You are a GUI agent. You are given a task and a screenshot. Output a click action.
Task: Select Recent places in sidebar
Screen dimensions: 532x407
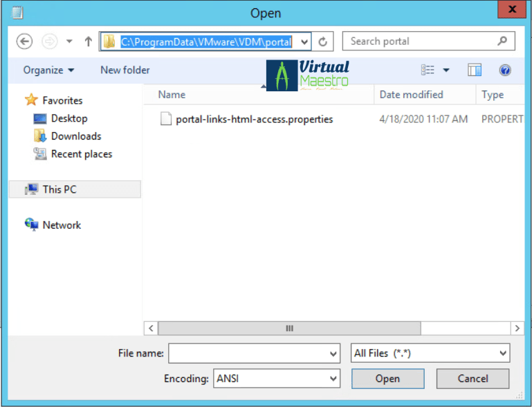point(81,154)
